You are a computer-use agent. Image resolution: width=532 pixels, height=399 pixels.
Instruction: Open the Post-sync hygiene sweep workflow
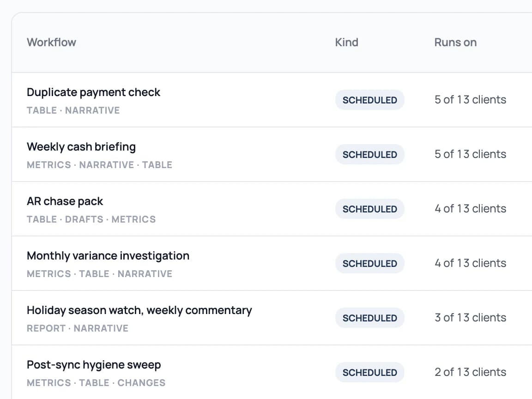tap(94, 365)
